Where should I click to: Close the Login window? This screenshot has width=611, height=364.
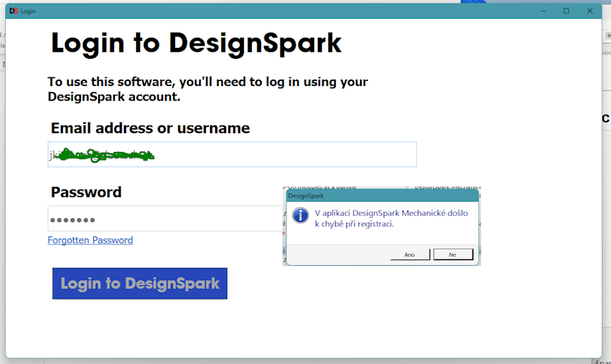pyautogui.click(x=590, y=11)
